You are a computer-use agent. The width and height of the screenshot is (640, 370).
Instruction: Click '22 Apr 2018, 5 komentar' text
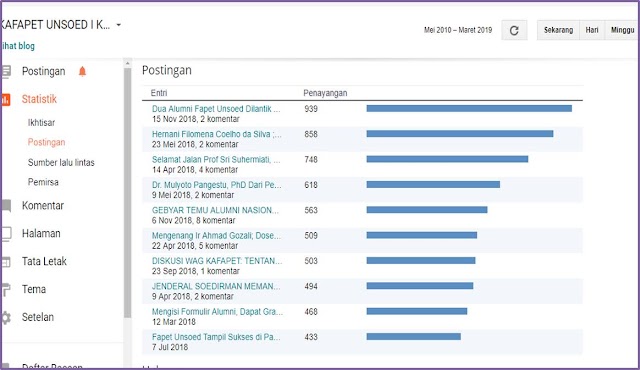click(195, 246)
